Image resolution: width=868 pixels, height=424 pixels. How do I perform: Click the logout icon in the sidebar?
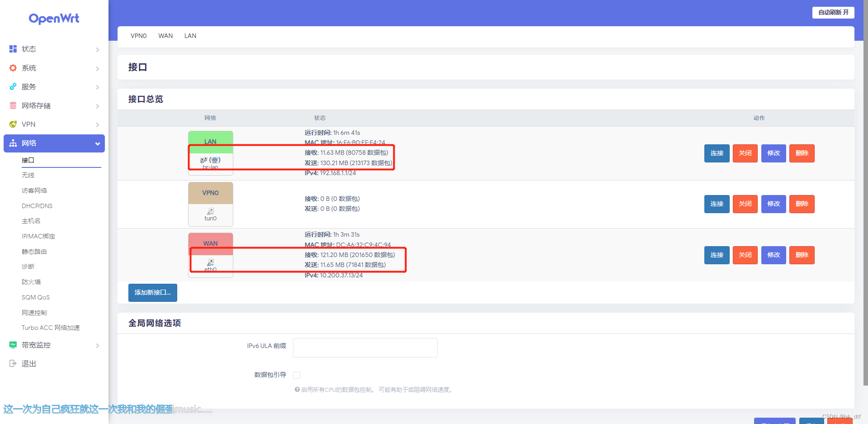[x=13, y=363]
